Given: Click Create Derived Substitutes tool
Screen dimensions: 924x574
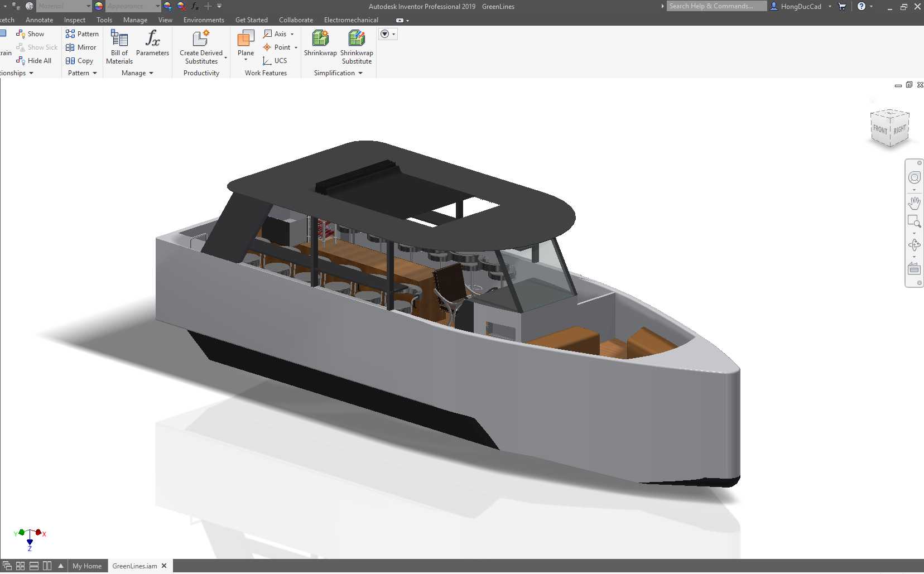Looking at the screenshot, I should pyautogui.click(x=201, y=47).
